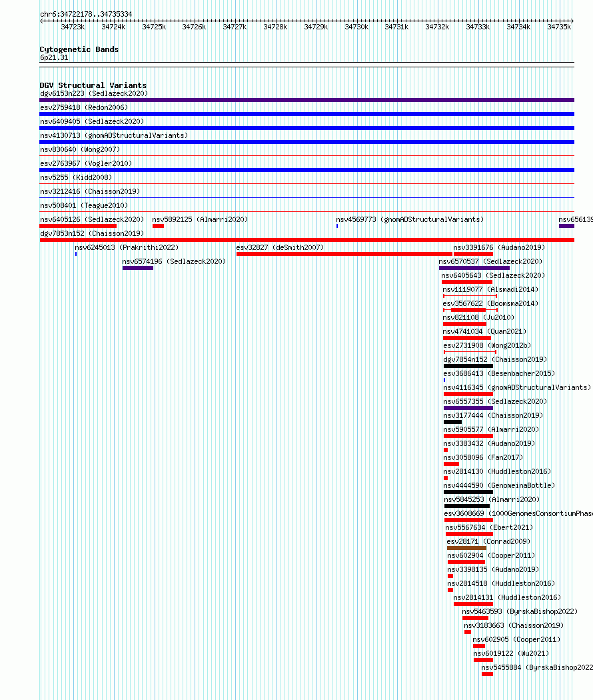Click the red bar under dgv7853n152
593x700 pixels.
[x=307, y=240]
